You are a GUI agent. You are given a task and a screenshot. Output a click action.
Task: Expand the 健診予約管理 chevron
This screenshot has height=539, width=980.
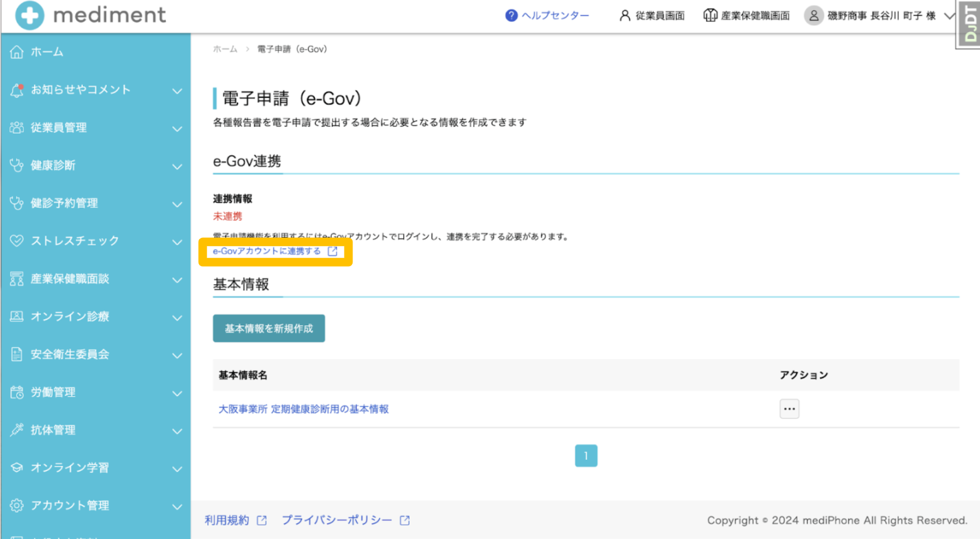coord(177,204)
